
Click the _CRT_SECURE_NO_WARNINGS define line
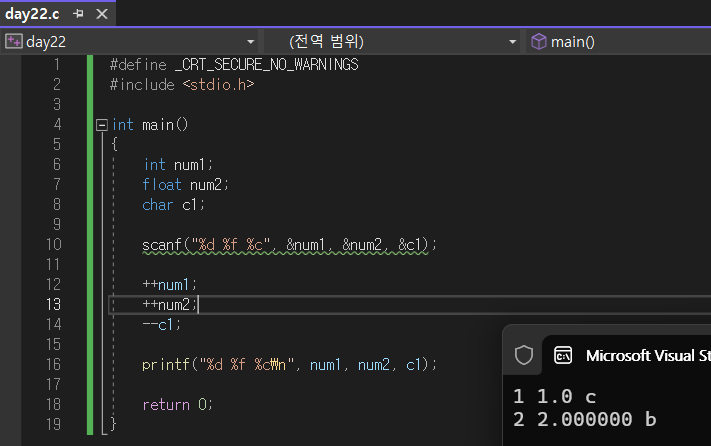point(234,65)
